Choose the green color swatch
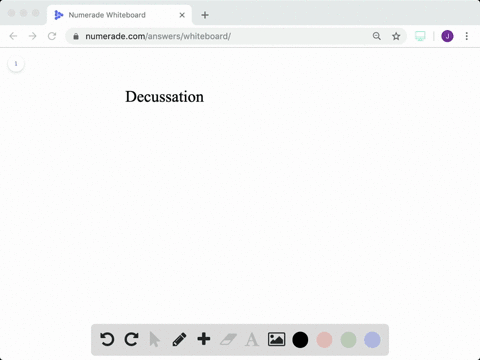The height and width of the screenshot is (360, 480). pyautogui.click(x=348, y=340)
